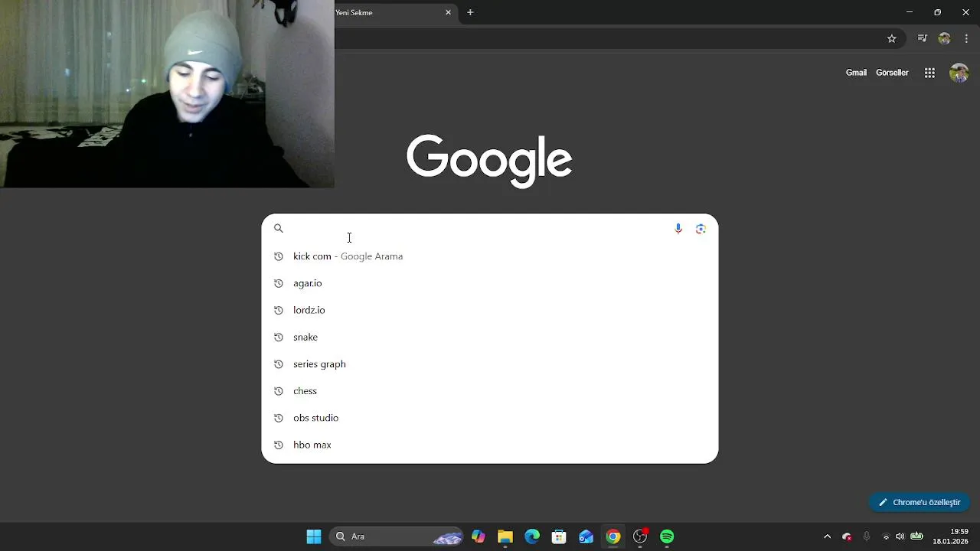Open the Google apps grid
The height and width of the screenshot is (551, 980).
929,73
